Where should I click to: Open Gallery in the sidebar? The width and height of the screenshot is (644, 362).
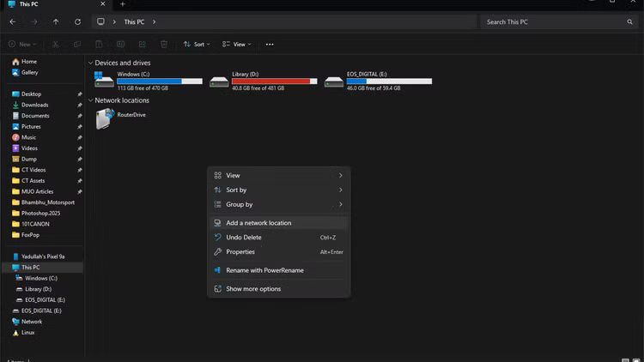(x=29, y=72)
